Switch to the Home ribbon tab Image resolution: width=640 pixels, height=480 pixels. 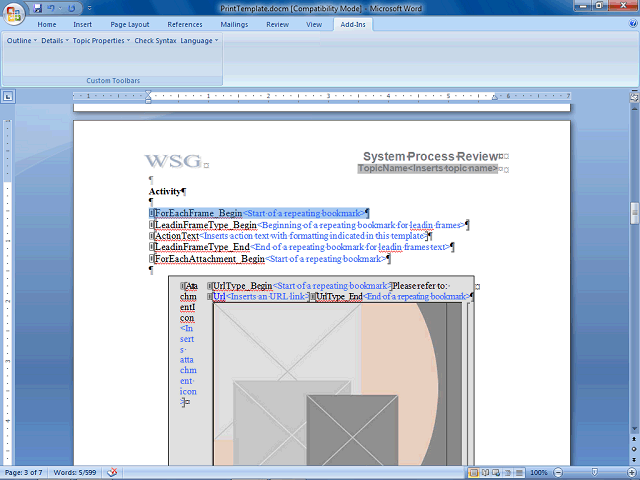47,24
